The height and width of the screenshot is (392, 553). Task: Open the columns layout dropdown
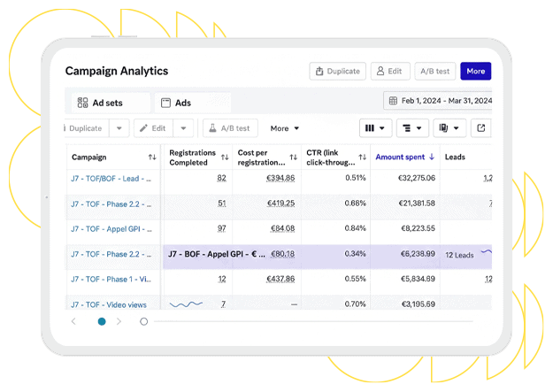pos(375,128)
